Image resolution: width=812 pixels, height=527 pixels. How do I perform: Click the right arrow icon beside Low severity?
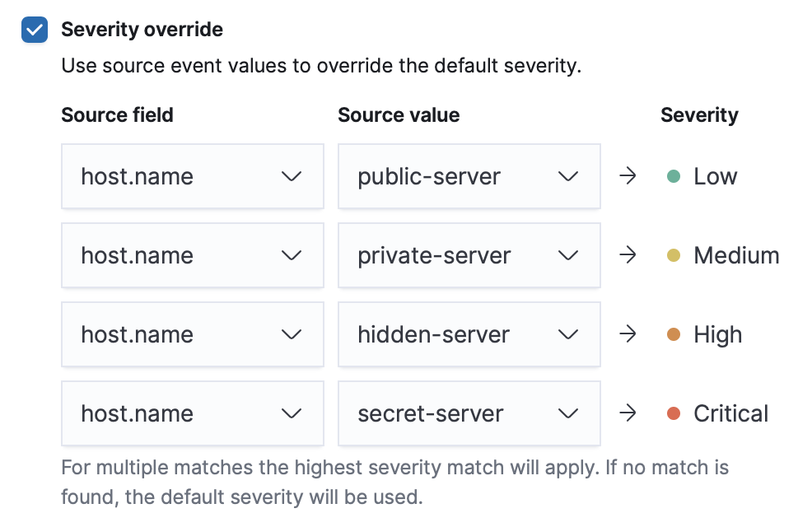point(628,175)
